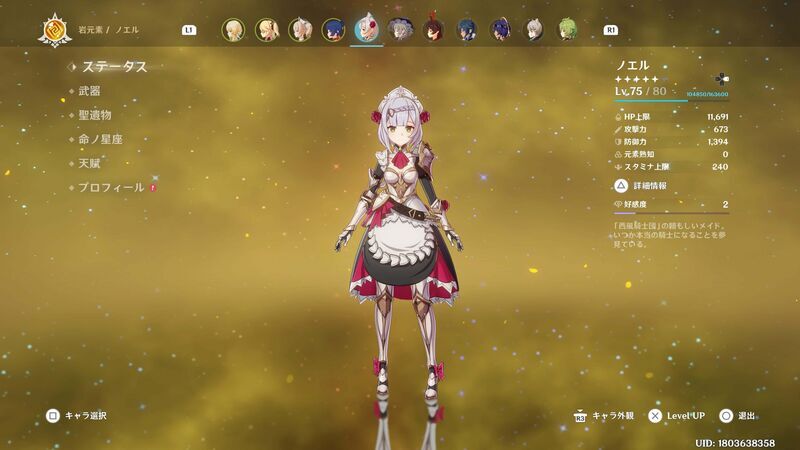Select the blue-haired avatar beside Noelle
Image resolution: width=800 pixels, height=450 pixels.
point(333,30)
